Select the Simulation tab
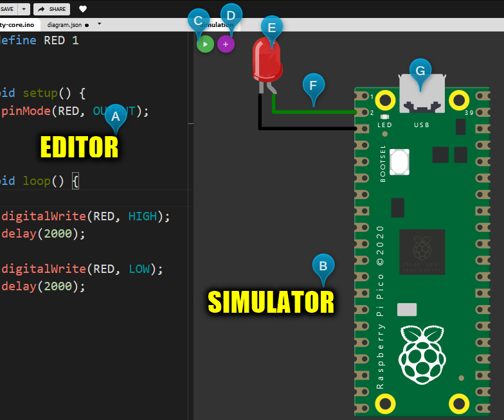504x420 pixels. 217,25
